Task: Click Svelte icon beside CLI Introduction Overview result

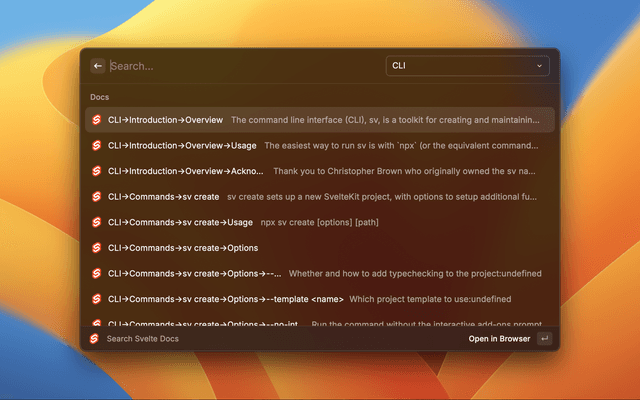Action: click(97, 120)
